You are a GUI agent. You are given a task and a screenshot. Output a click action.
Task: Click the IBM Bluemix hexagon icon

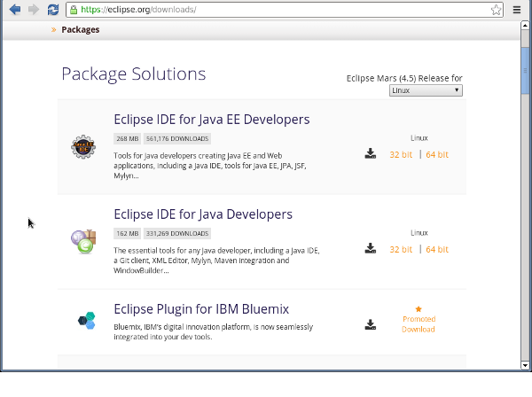[x=87, y=321]
